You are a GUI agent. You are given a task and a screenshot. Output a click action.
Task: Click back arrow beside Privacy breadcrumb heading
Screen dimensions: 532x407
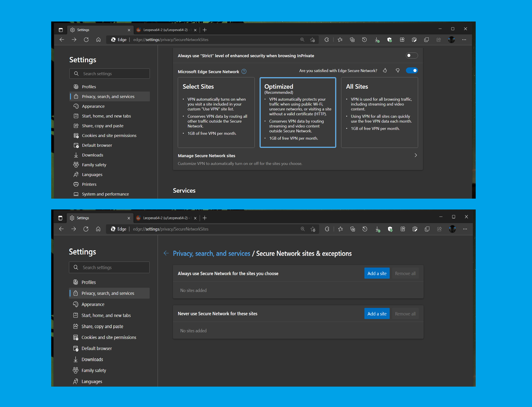pos(166,253)
